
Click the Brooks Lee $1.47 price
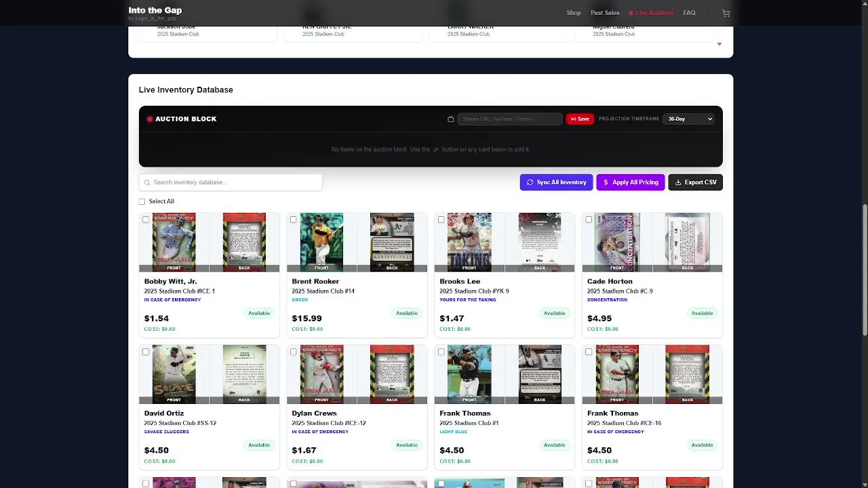point(452,319)
